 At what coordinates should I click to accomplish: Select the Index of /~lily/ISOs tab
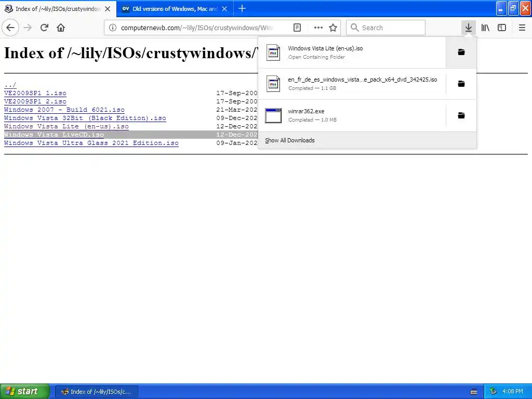58,9
